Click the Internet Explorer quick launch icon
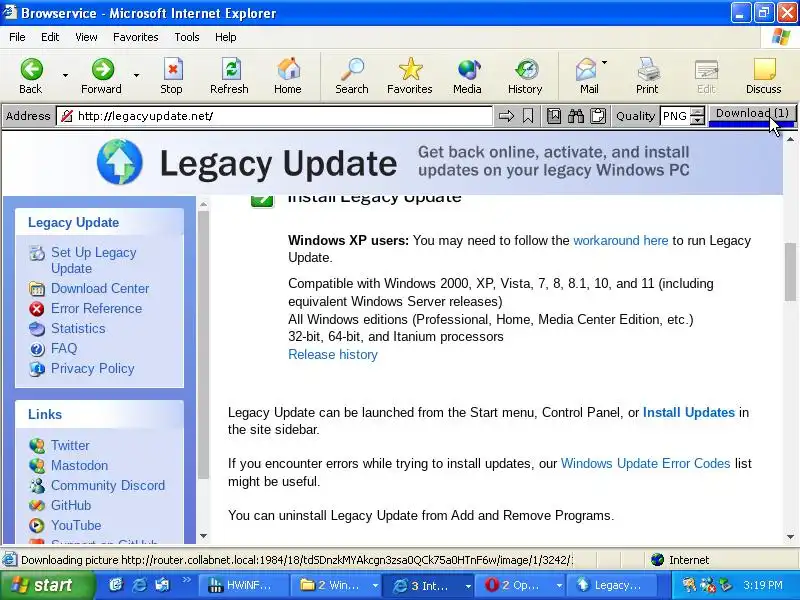The image size is (800, 600). pyautogui.click(x=139, y=585)
